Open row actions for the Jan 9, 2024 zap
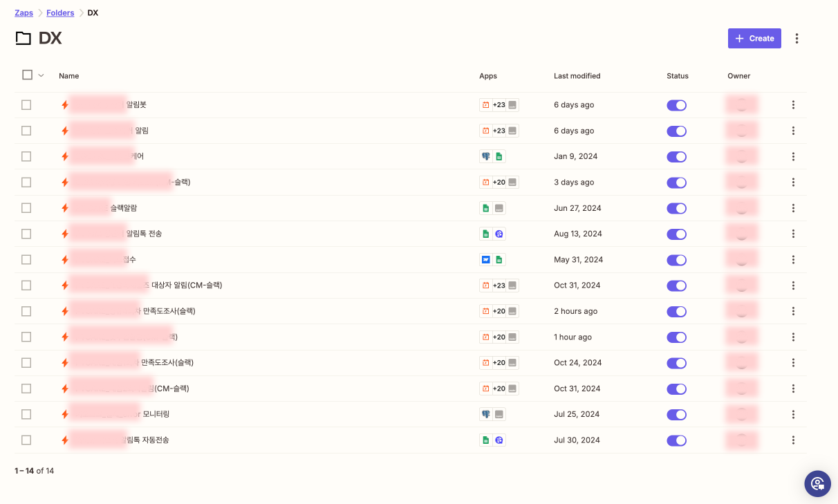The image size is (838, 504). (x=793, y=156)
